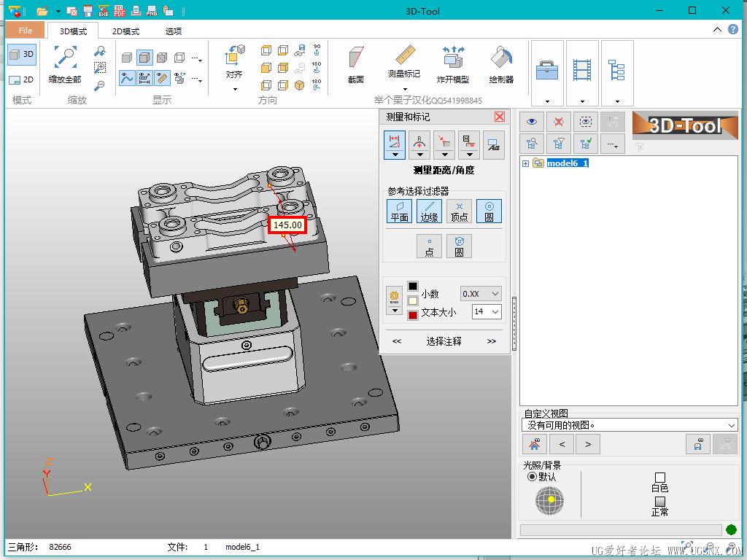This screenshot has height=560, width=747.
Task: Click tree search icon in model panel
Action: click(x=532, y=144)
